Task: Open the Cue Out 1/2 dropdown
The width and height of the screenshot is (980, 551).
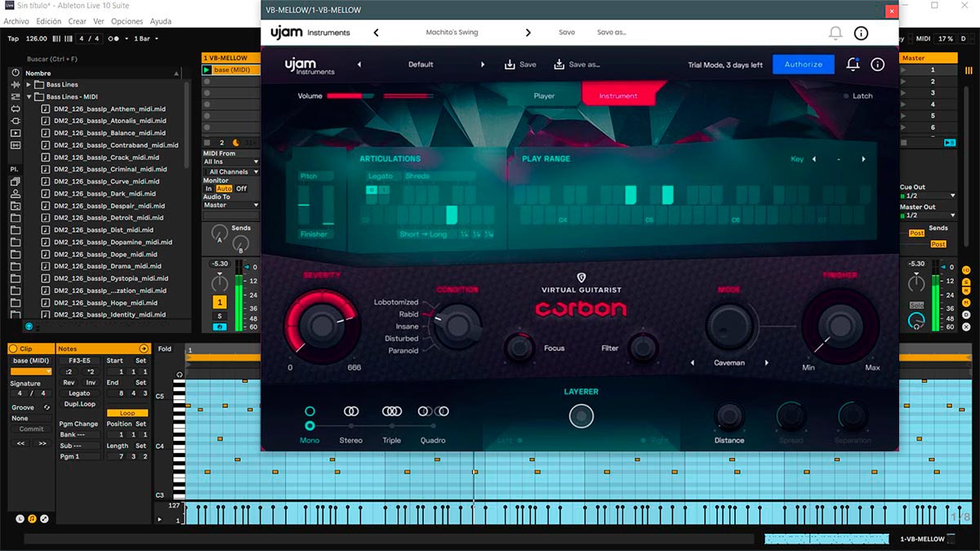Action: pos(928,196)
